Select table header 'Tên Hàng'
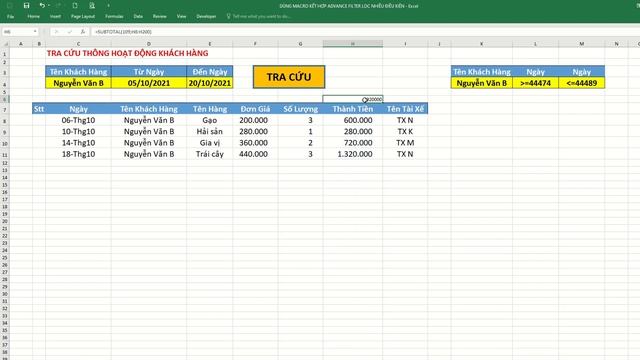 (210, 109)
